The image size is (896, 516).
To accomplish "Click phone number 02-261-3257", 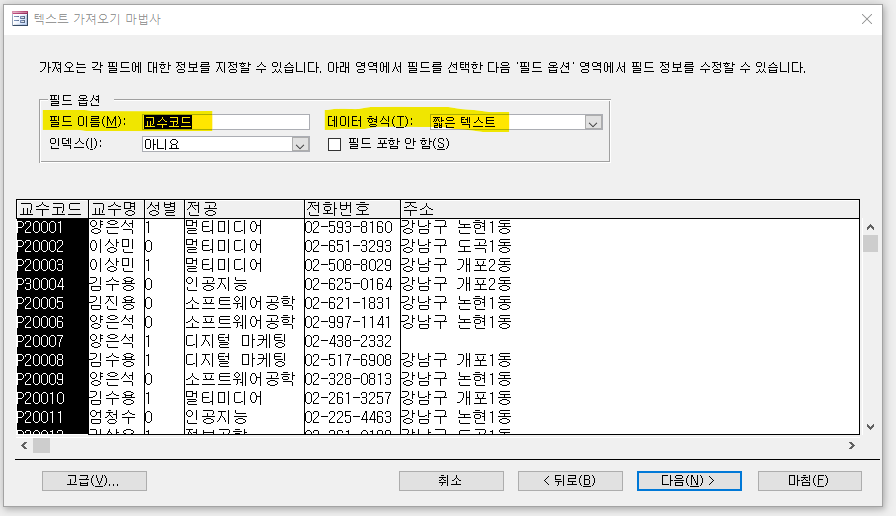I will click(349, 398).
